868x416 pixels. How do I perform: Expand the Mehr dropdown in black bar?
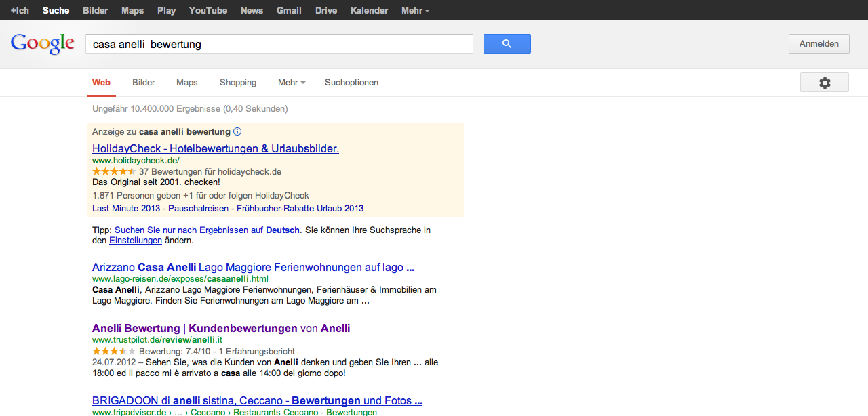click(x=414, y=10)
